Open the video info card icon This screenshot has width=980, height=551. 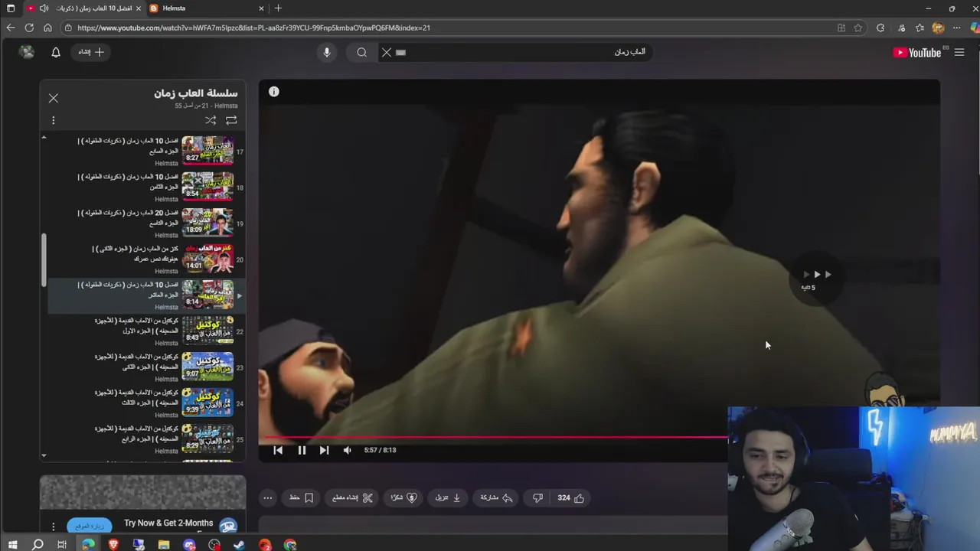pyautogui.click(x=273, y=92)
